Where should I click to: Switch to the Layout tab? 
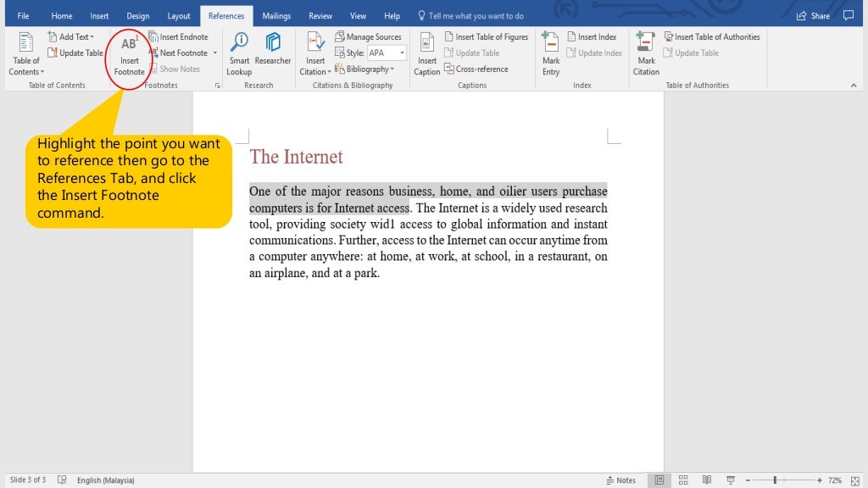tap(179, 16)
